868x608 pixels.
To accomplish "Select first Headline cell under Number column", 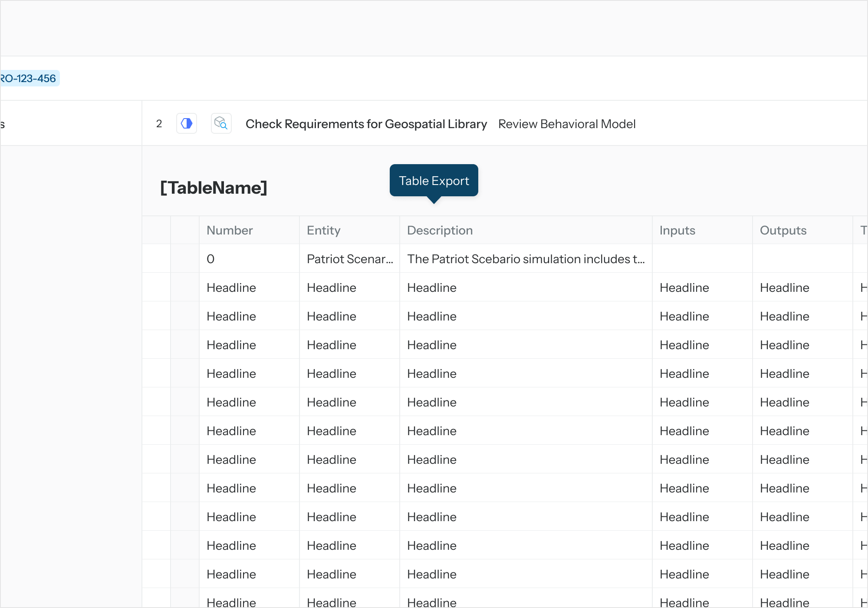I will tap(231, 287).
